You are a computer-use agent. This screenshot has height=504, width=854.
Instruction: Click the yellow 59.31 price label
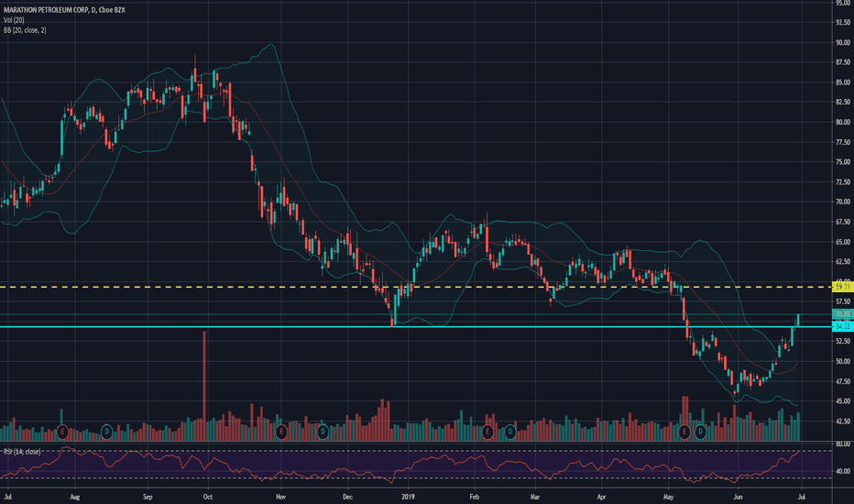pos(843,287)
